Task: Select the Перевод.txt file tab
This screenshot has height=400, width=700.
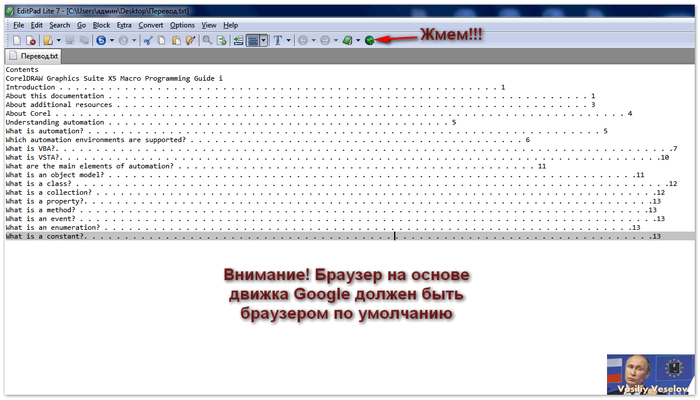Action: pos(33,56)
